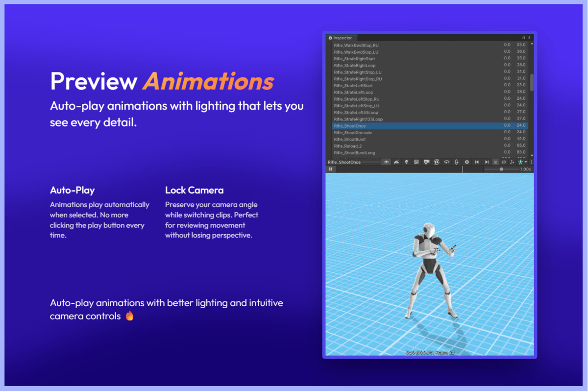This screenshot has height=391, width=588.
Task: Open the avatar selector dropdown in the preview toolbar
Action: 521,162
